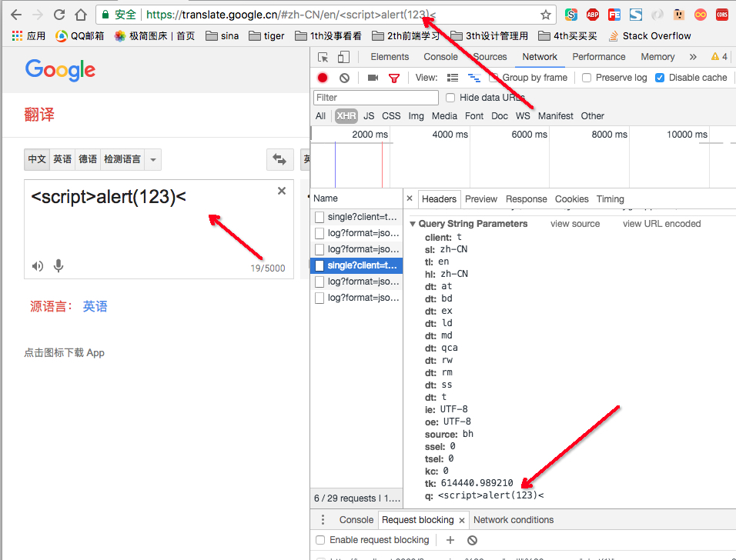Toggle capture screenshots camera icon
The width and height of the screenshot is (736, 560).
(373, 78)
